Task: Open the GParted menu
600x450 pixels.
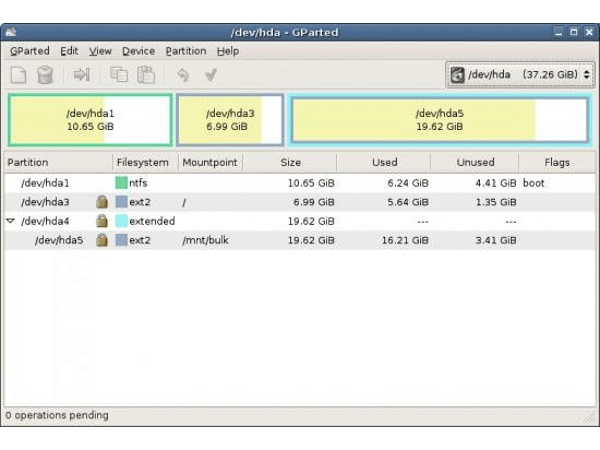Action: 29,51
